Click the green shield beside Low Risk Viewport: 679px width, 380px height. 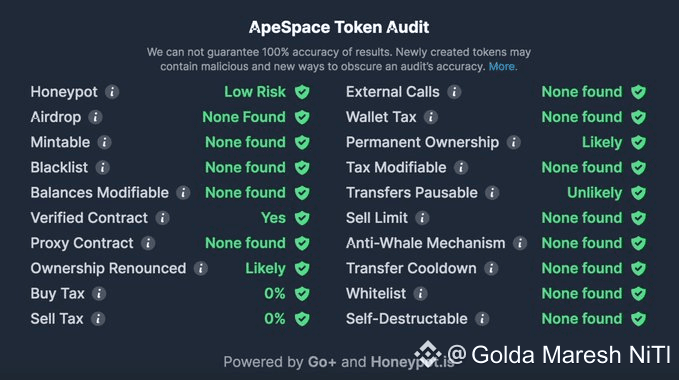[x=302, y=92]
